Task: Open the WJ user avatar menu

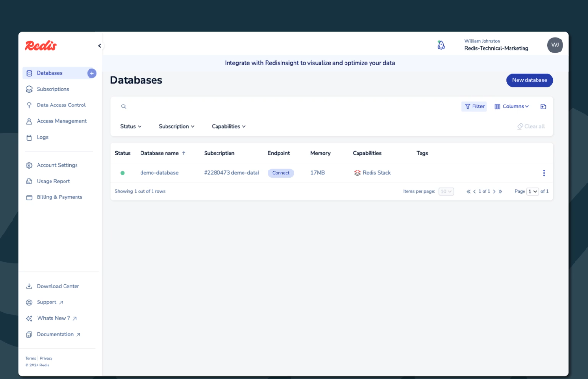Action: 555,45
